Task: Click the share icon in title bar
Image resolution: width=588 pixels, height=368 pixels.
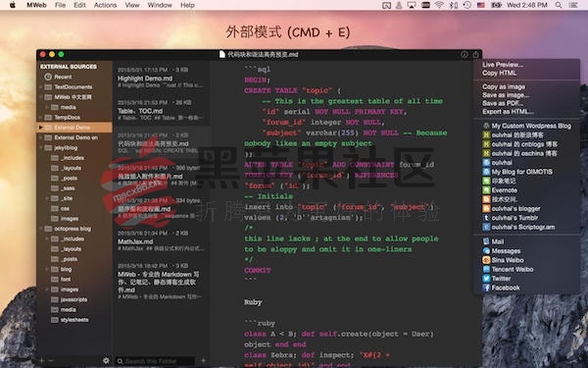Action: 476,54
